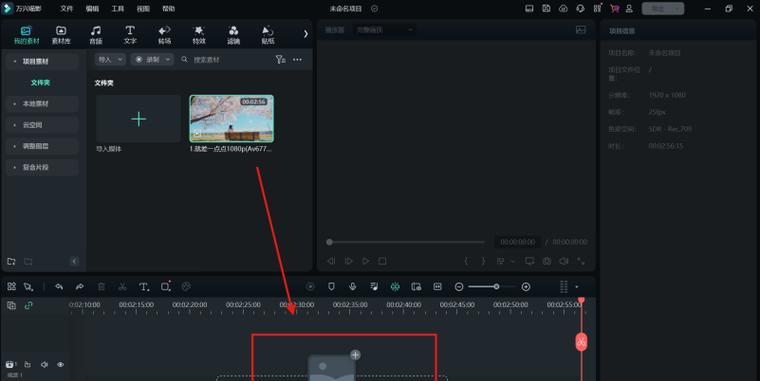Open the 贴纸 Stickers tab
This screenshot has width=760, height=381.
[x=268, y=35]
